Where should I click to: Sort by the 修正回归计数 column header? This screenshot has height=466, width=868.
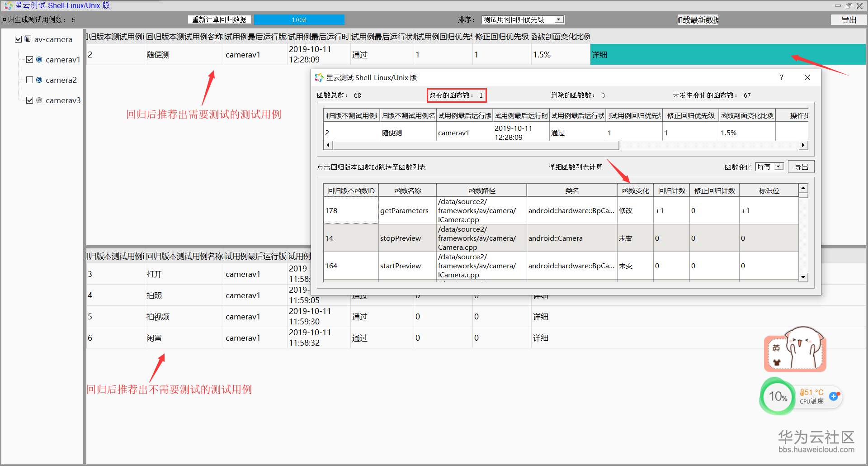[714, 190]
